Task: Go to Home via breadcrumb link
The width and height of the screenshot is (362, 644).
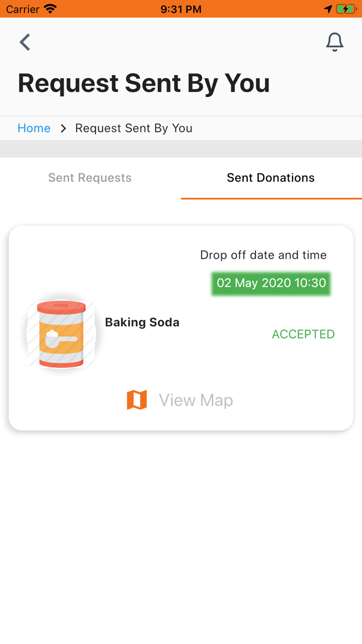Action: pos(34,128)
